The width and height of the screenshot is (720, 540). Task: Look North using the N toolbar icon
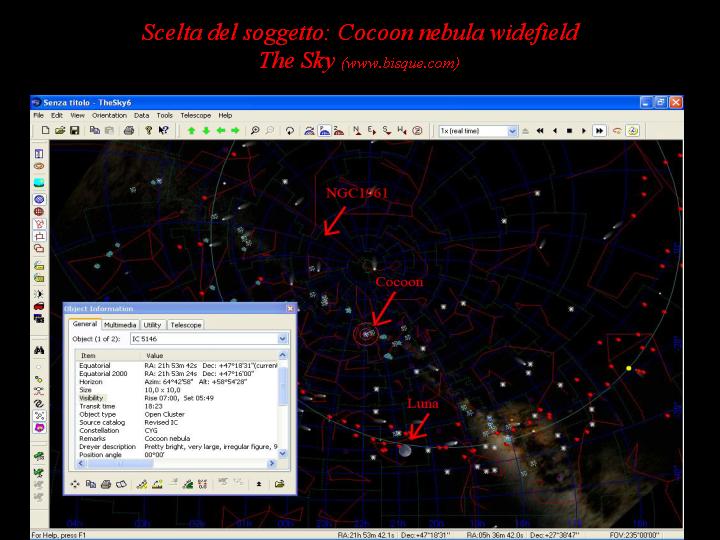coord(356,131)
